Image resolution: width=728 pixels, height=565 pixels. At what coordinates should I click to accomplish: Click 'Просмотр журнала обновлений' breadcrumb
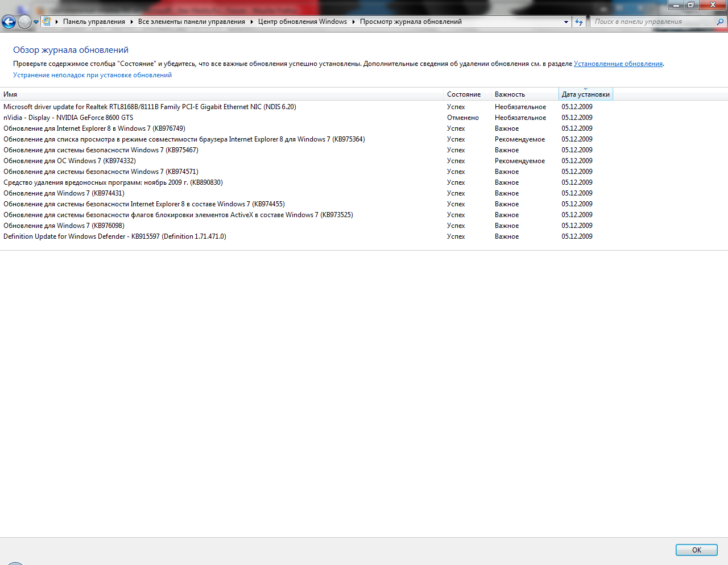411,22
